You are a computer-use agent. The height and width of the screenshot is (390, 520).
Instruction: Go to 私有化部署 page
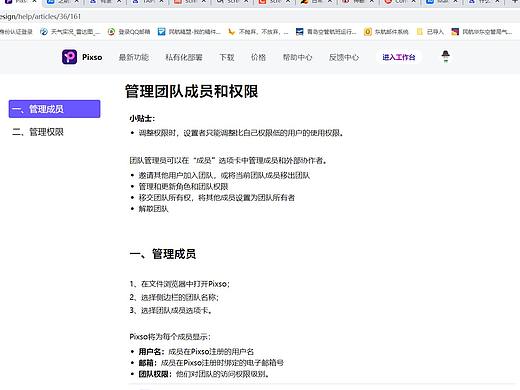(x=184, y=57)
